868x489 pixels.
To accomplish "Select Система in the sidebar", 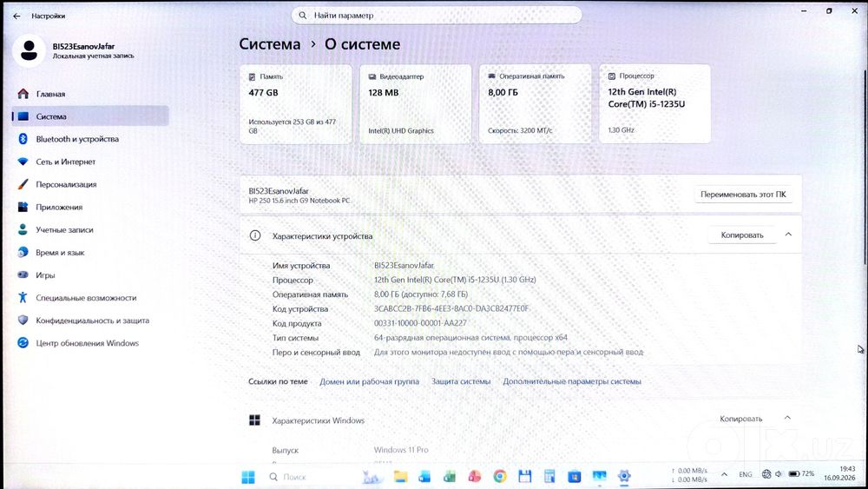I will tap(90, 116).
